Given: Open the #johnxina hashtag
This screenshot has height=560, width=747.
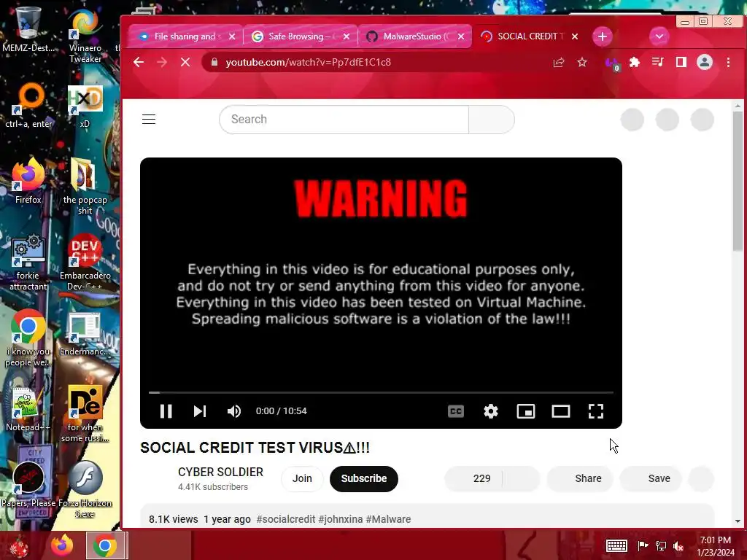Looking at the screenshot, I should point(341,519).
